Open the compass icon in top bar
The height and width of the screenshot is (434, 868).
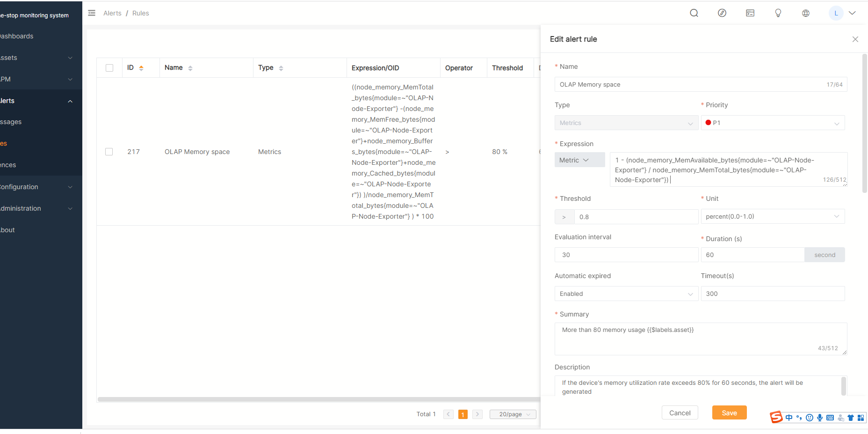pyautogui.click(x=722, y=13)
